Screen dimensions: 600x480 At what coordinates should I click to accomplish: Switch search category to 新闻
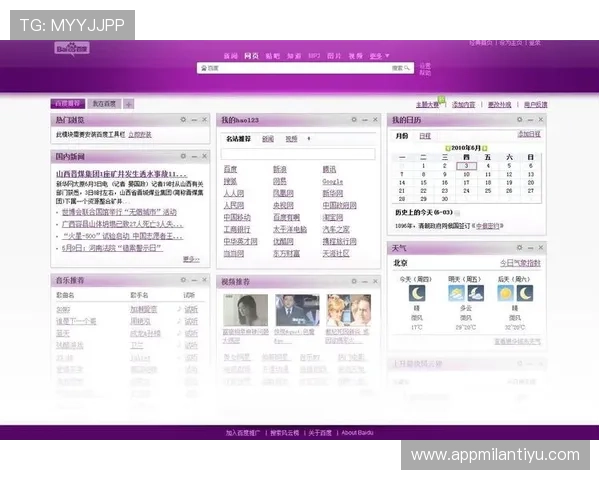(x=231, y=56)
